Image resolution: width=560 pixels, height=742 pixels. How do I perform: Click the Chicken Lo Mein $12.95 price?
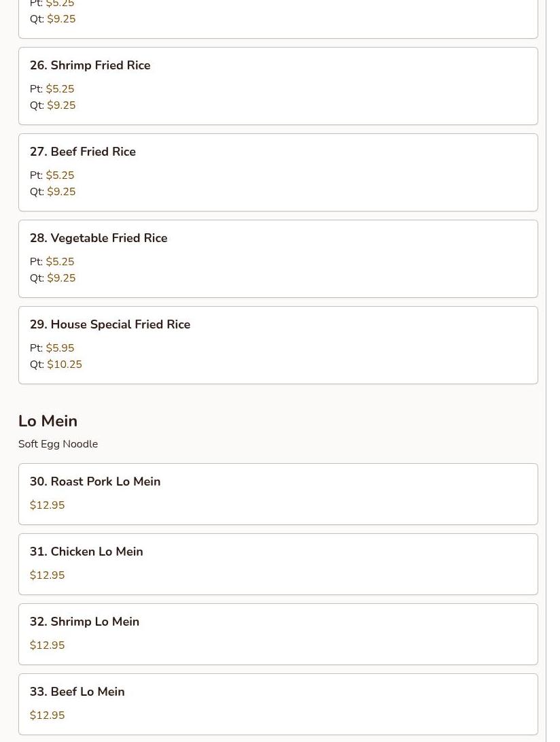[48, 575]
